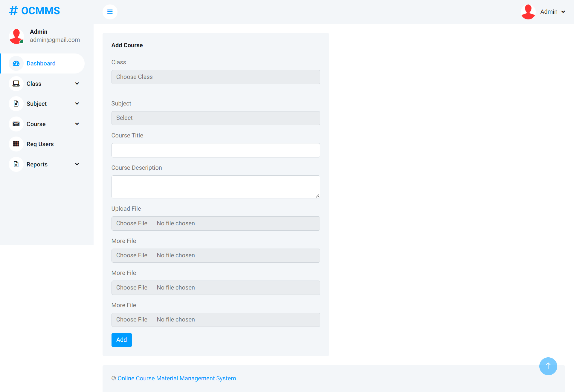This screenshot has height=392, width=574.
Task: Select the Class menu item
Action: [34, 83]
